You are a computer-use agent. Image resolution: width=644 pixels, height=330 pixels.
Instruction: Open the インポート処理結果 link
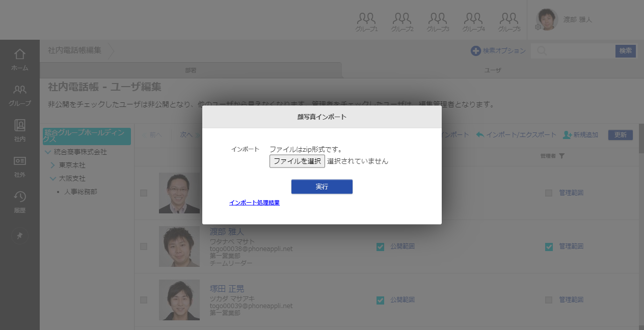tap(254, 203)
